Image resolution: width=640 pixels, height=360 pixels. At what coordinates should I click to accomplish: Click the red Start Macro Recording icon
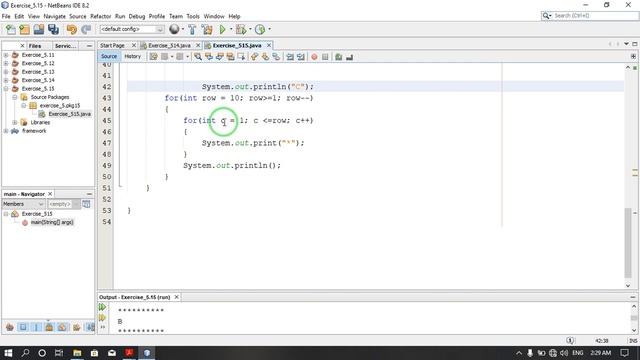(x=314, y=57)
